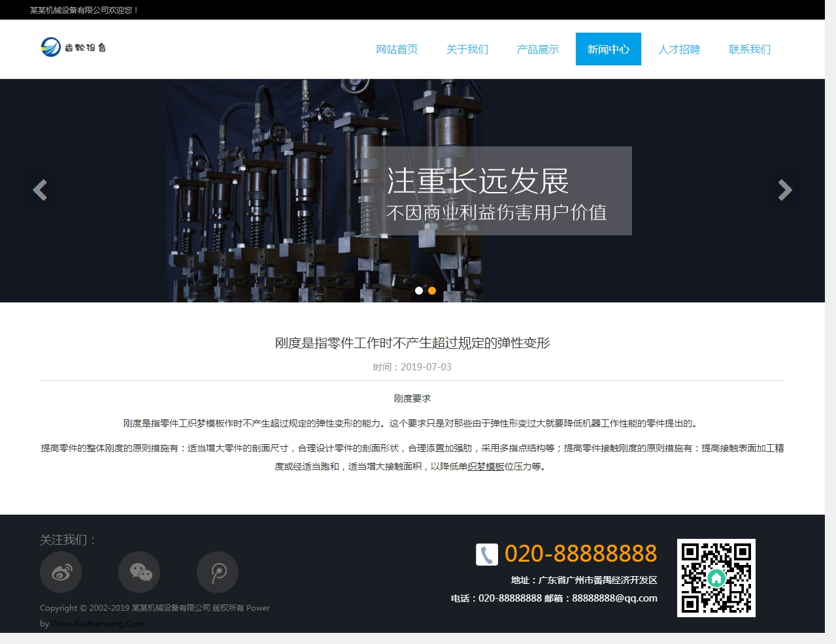This screenshot has width=836, height=644.
Task: Click the large orange 020-88888888 number
Action: pyautogui.click(x=580, y=554)
